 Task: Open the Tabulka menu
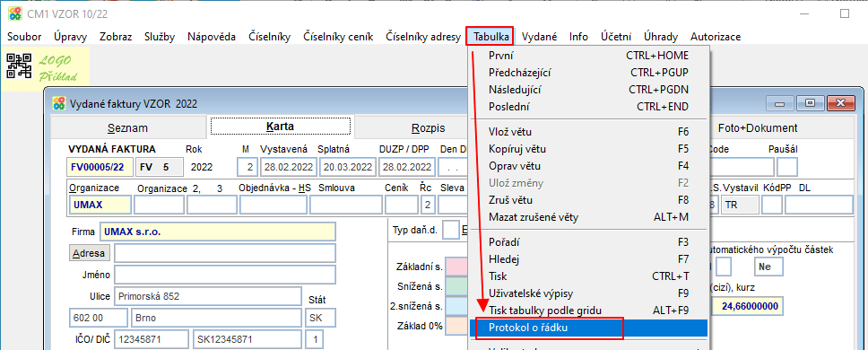491,37
